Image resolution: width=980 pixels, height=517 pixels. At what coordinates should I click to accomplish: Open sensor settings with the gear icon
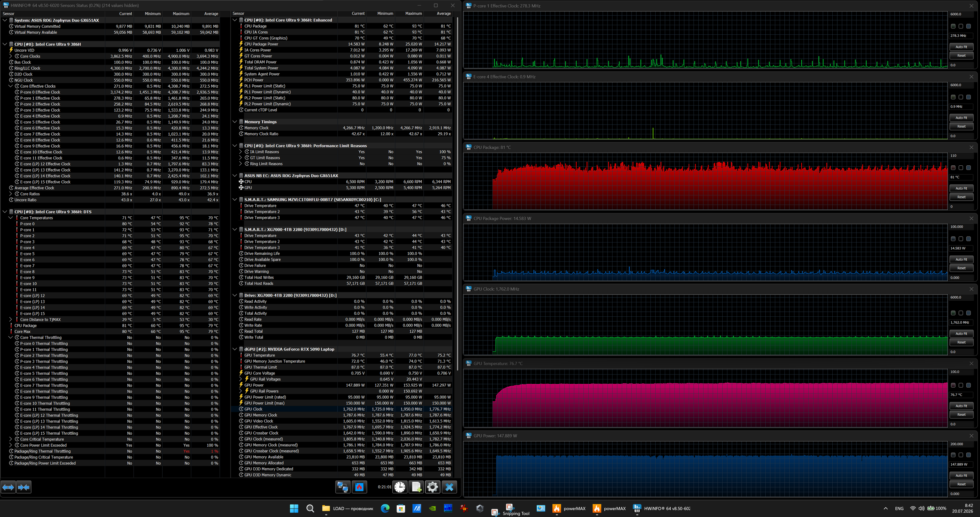tap(433, 487)
